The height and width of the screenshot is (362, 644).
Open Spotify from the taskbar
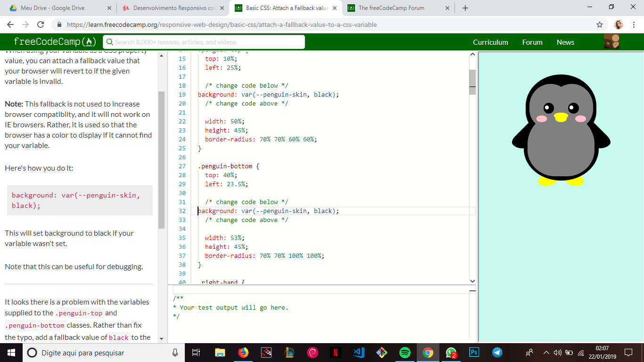click(405, 353)
